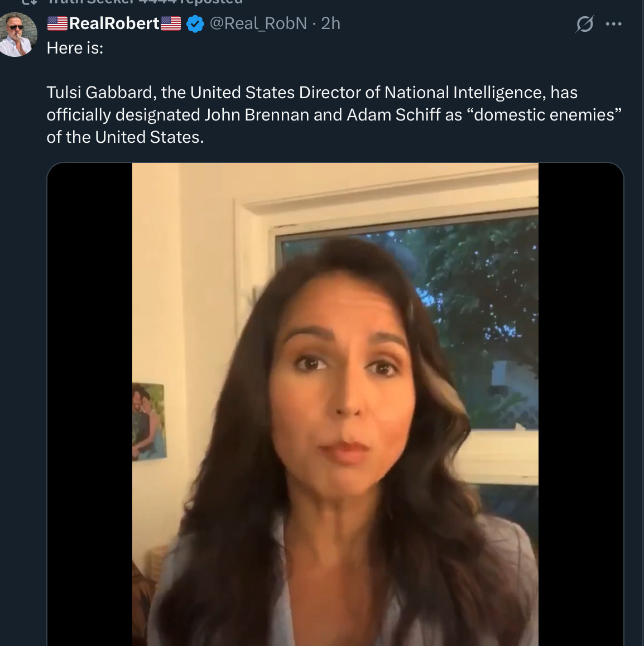Open the RealRobert display name link
644x646 pixels.
pos(114,23)
